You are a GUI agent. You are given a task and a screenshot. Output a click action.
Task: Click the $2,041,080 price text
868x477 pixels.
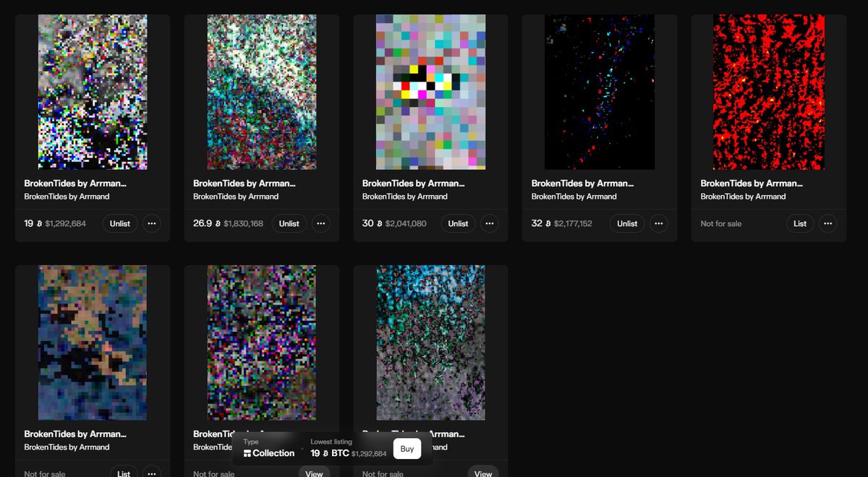click(406, 223)
